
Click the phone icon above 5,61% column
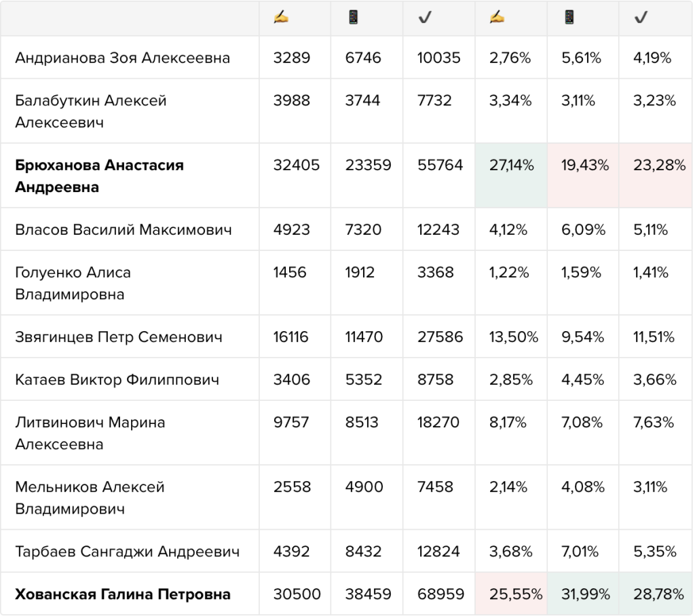569,18
